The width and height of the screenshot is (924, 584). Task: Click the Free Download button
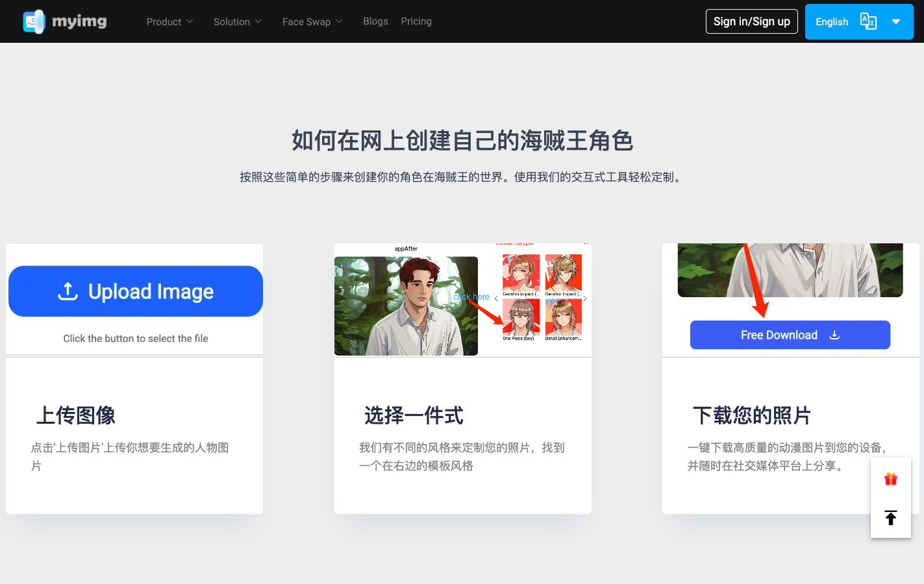[790, 335]
